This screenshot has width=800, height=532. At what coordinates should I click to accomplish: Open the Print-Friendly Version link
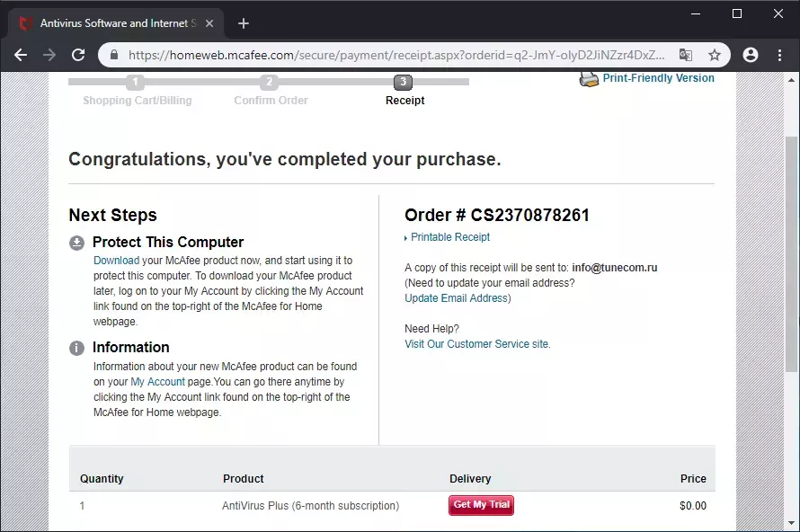click(658, 78)
